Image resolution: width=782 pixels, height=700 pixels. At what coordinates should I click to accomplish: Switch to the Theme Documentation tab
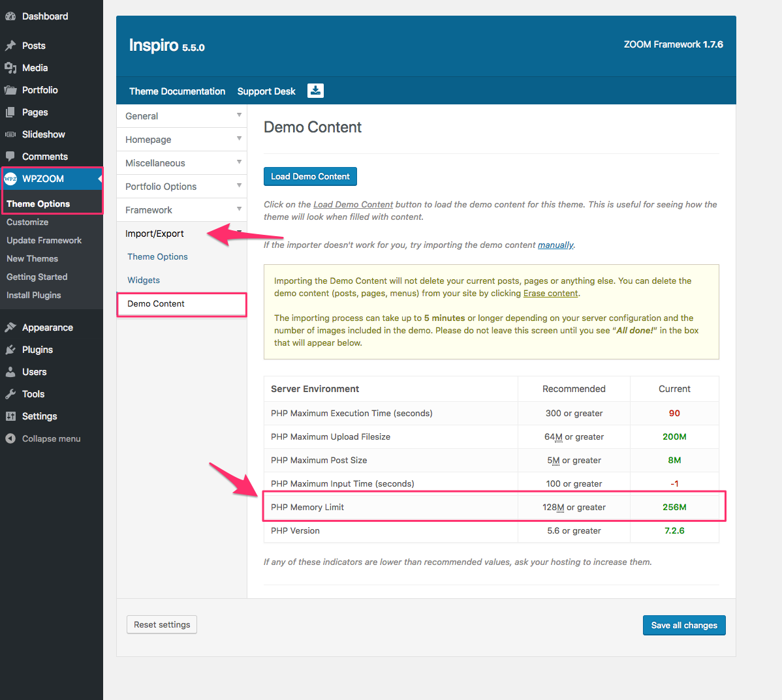point(177,91)
